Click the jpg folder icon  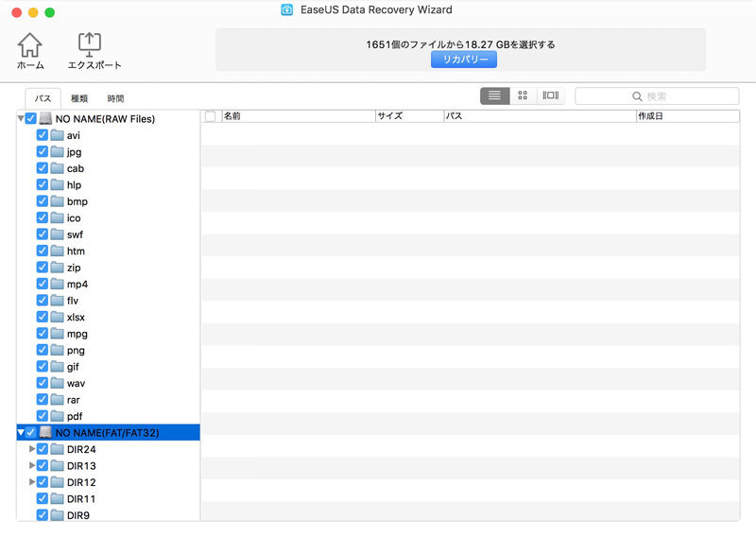[x=58, y=151]
